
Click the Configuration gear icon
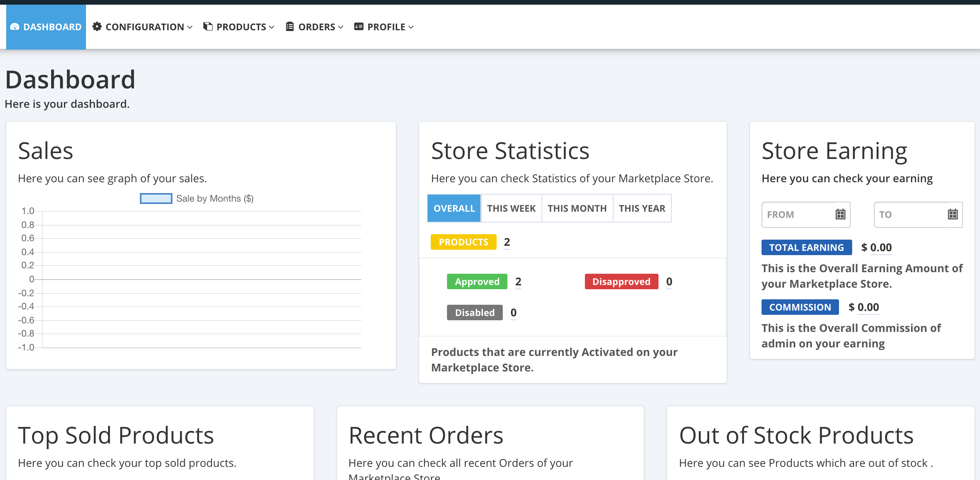(97, 26)
